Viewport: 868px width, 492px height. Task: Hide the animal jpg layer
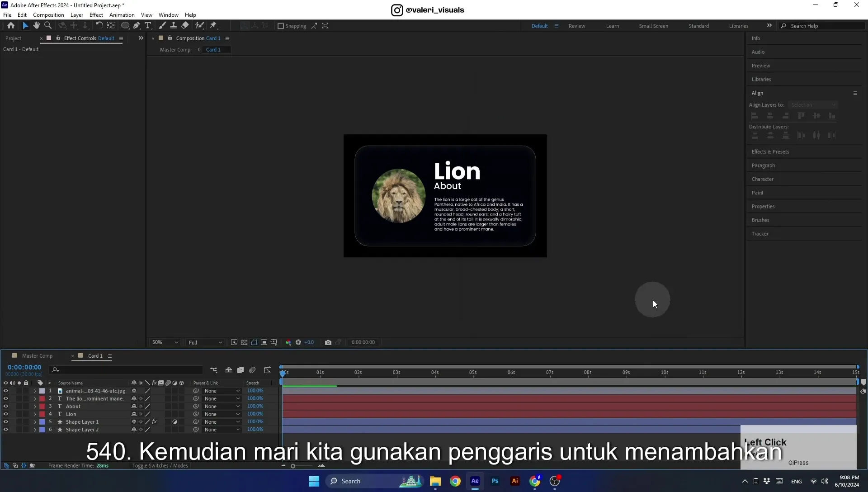tap(6, 391)
